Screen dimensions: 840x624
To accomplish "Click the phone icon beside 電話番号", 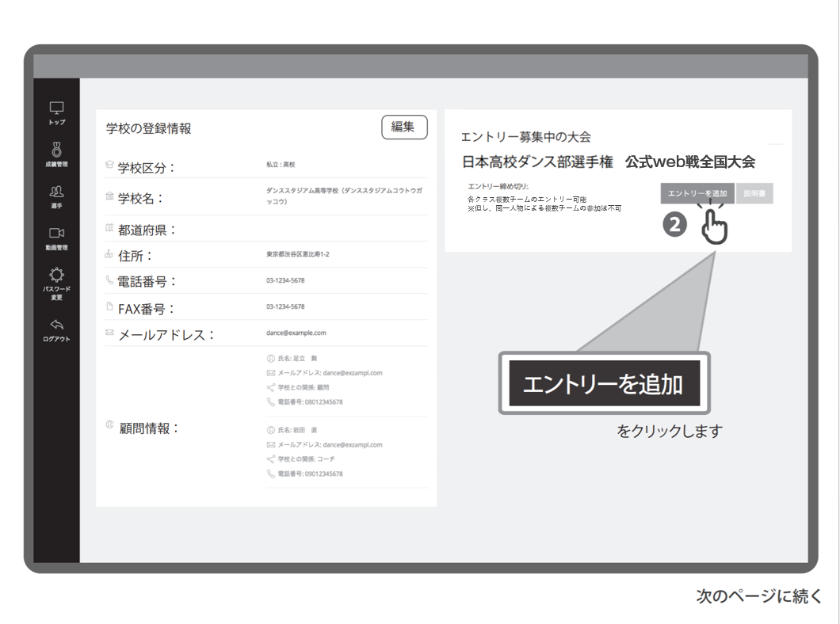I will point(109,280).
